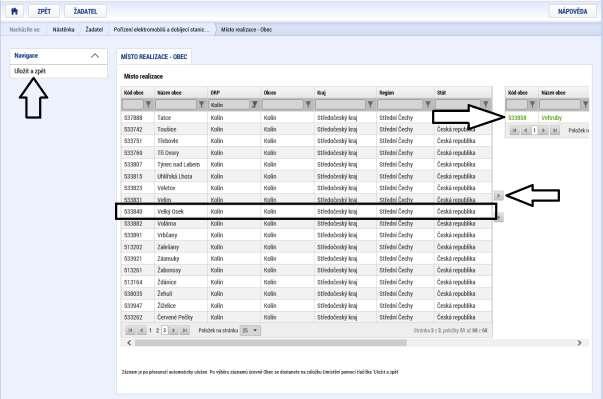Go to the home page icon
The image size is (603, 399).
click(x=15, y=11)
